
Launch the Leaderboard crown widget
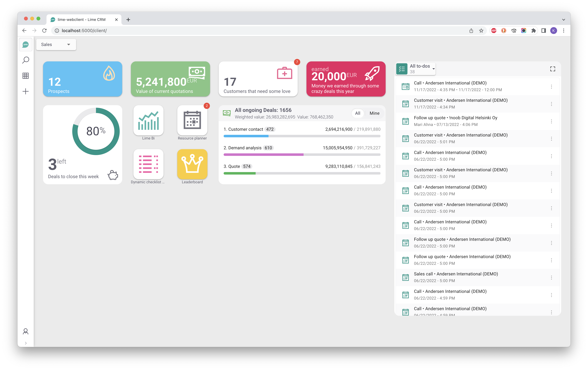[192, 164]
